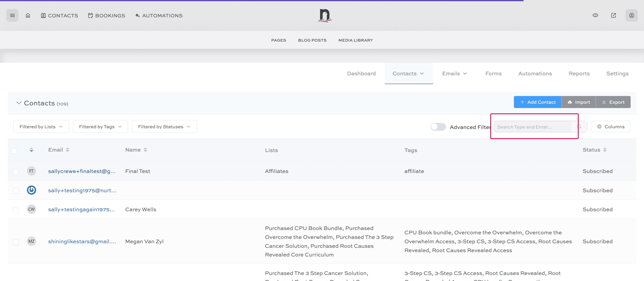Expand the Filtered by Tags dropdown
The width and height of the screenshot is (644, 281).
[100, 127]
